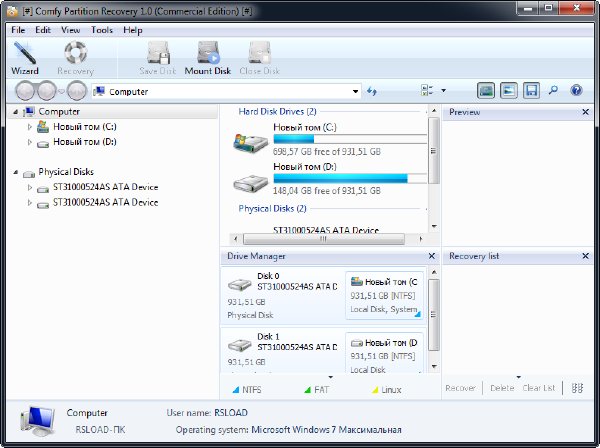Select drive D: icon in Hard Disk Drives

pyautogui.click(x=251, y=184)
